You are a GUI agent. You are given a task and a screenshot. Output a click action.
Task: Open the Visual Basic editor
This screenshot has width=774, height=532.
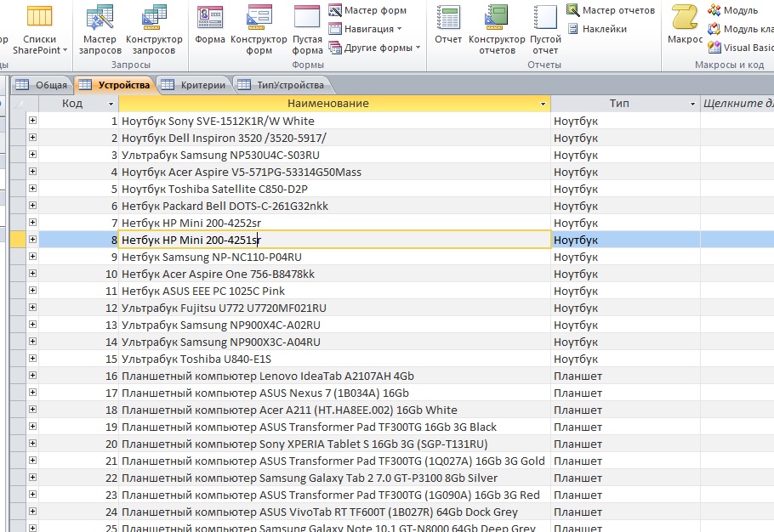click(x=741, y=48)
